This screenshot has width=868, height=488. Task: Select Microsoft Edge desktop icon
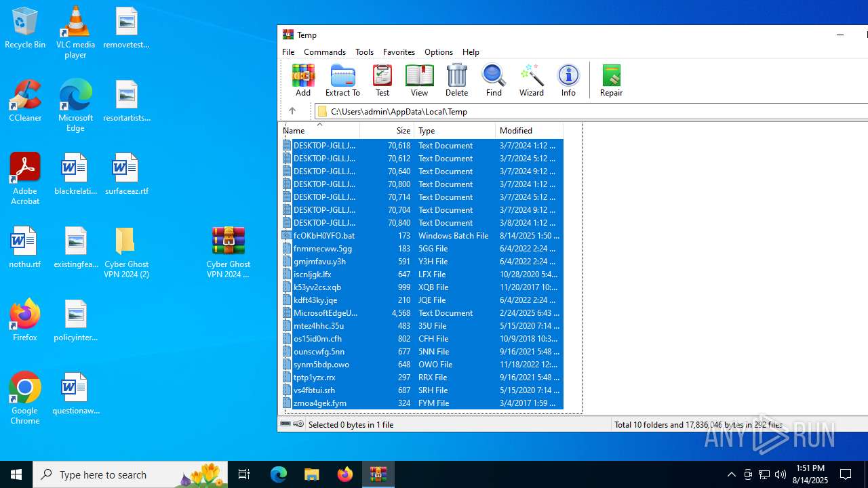pyautogui.click(x=75, y=106)
